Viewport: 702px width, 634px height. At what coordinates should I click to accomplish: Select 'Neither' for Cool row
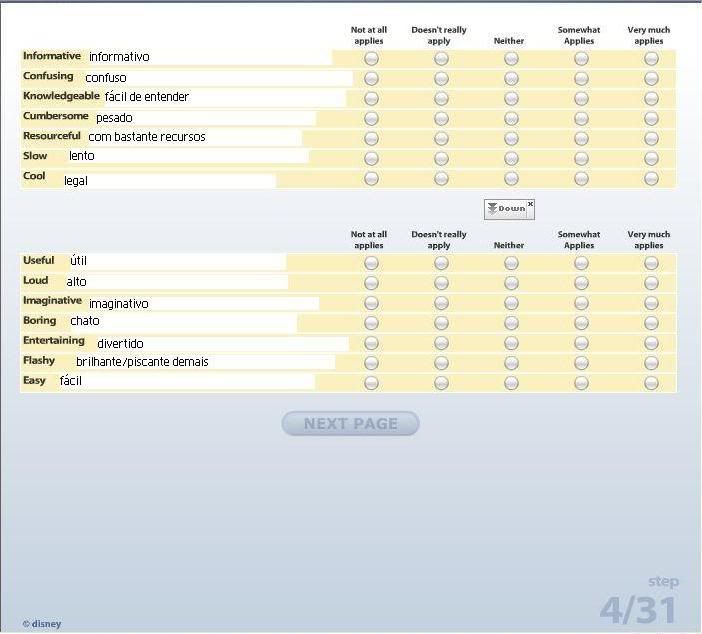tap(511, 179)
